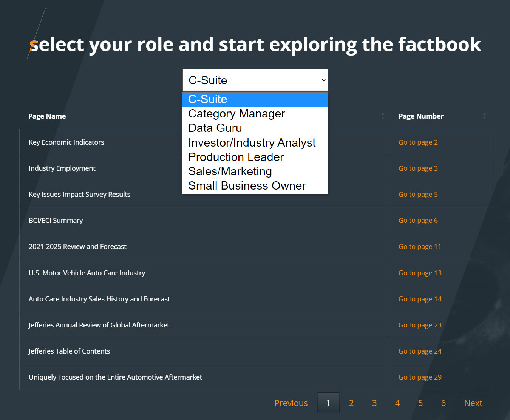Select Jefferies Table of Contents row text
This screenshot has height=420, width=510.
point(69,351)
